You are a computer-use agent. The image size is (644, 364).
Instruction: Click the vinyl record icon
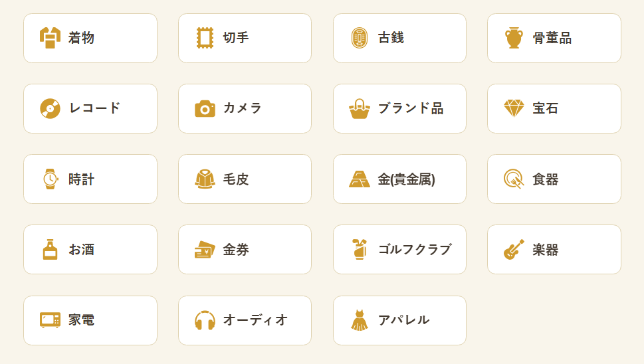(50, 108)
